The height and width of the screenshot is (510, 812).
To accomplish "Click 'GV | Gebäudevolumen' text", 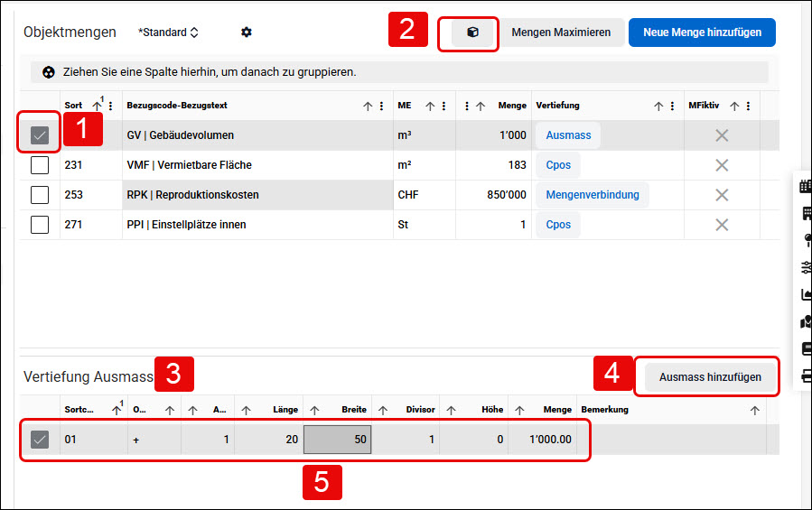I will tap(181, 135).
